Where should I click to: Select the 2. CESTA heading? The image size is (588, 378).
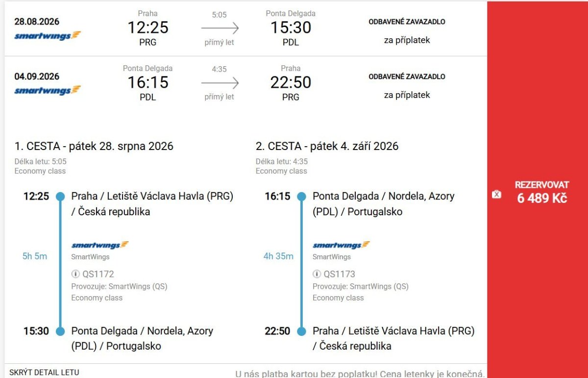(x=327, y=146)
